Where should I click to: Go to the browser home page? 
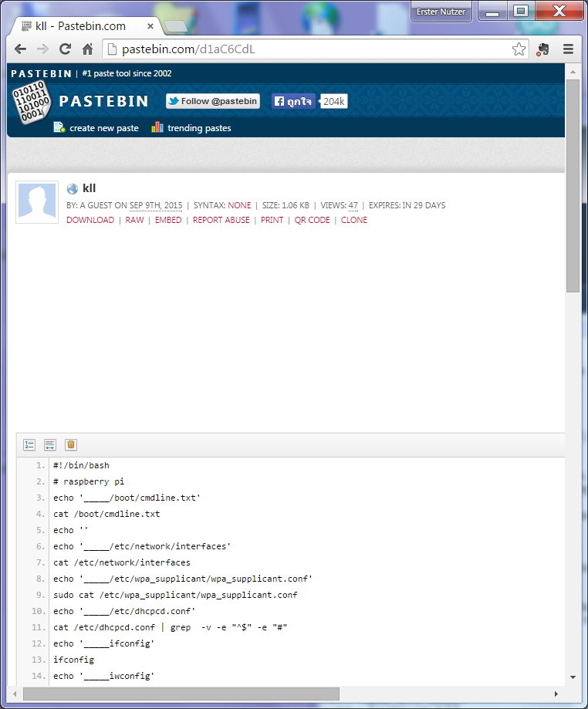point(87,49)
